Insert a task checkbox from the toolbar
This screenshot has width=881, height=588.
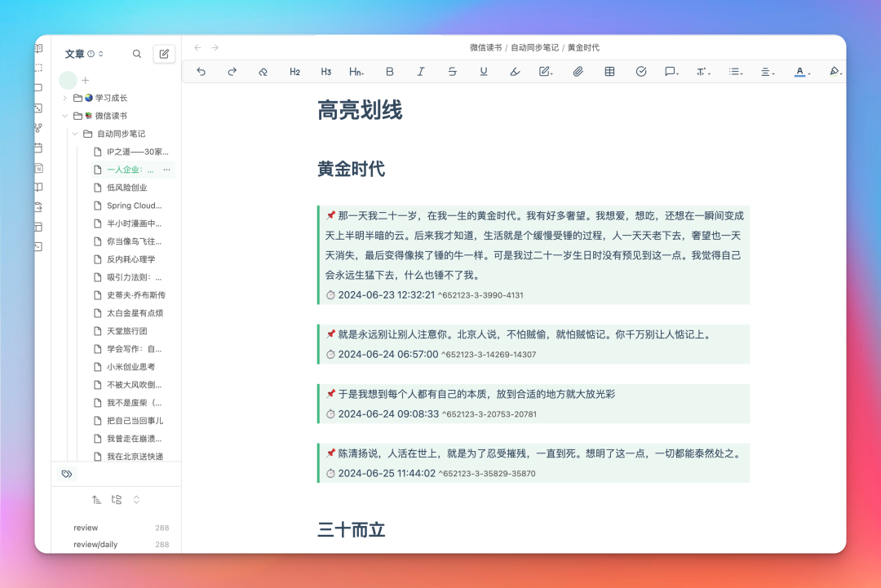[641, 72]
